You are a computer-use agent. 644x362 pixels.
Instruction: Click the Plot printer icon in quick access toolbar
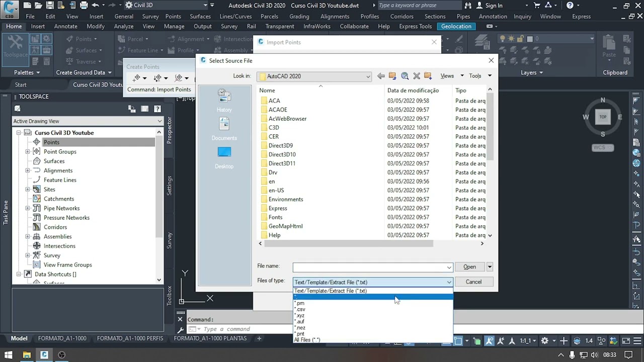tap(84, 5)
